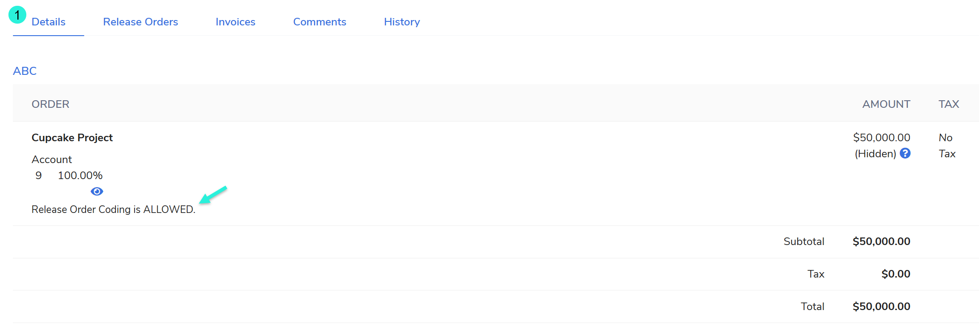This screenshot has width=980, height=331.
Task: Switch to the Release Orders tab
Action: click(x=140, y=22)
